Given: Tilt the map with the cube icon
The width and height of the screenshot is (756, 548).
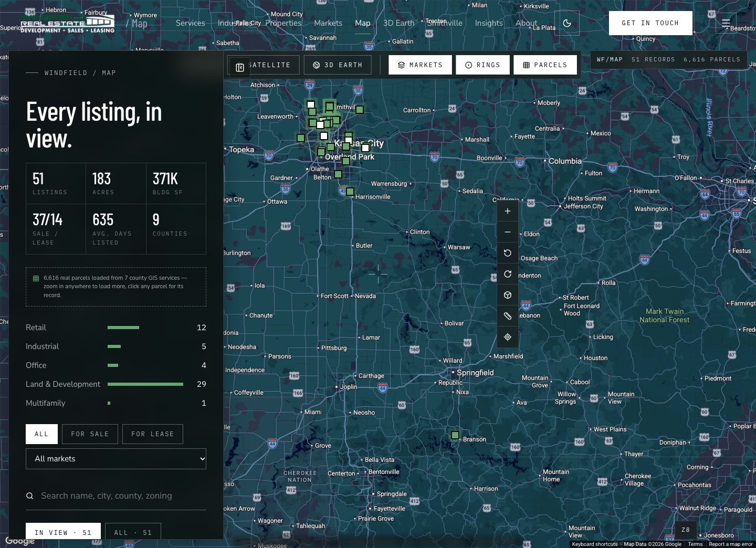Looking at the screenshot, I should (x=507, y=295).
